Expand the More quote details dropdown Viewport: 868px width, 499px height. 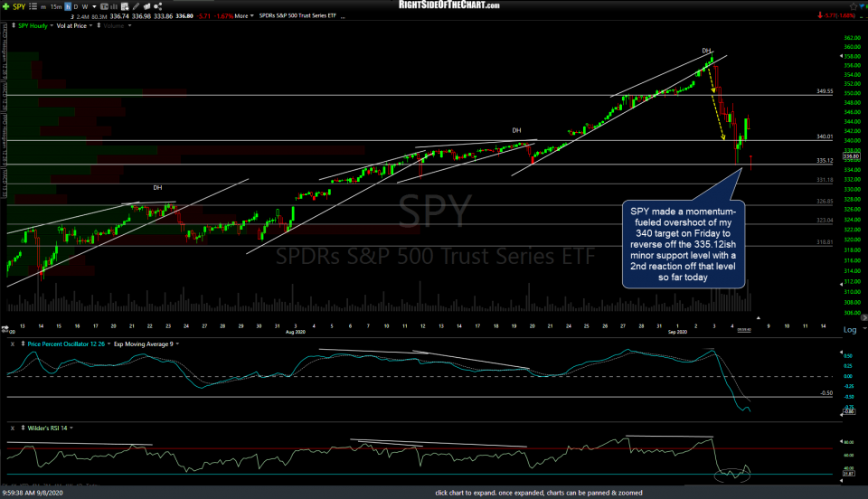[x=243, y=16]
